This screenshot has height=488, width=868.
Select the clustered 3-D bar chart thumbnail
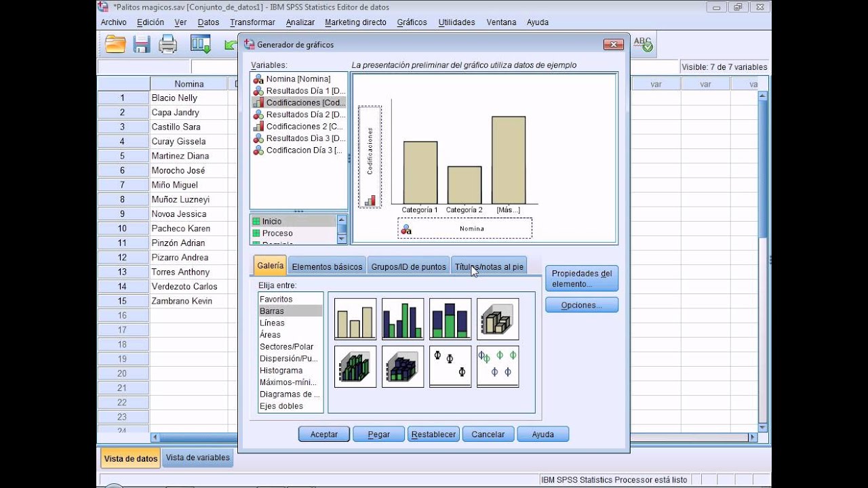tap(355, 367)
